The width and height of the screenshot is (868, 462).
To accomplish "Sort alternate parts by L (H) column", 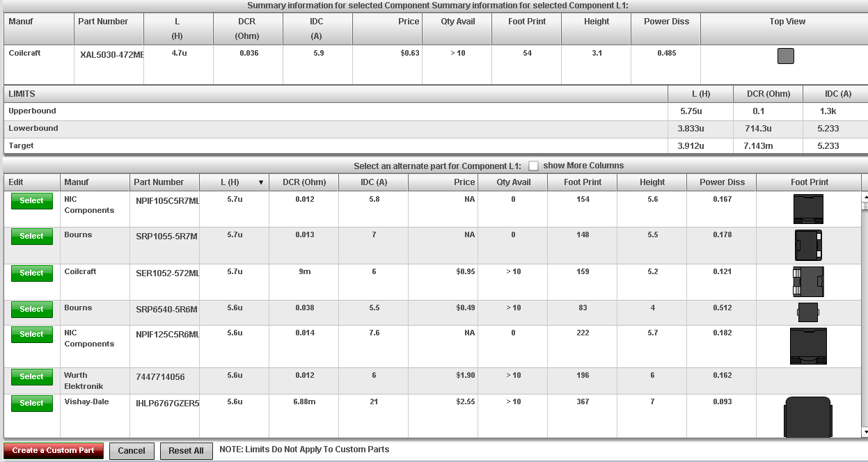I will click(x=234, y=182).
